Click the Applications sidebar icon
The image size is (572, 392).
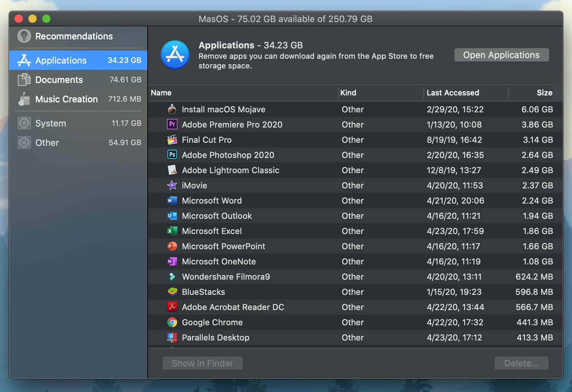[24, 60]
